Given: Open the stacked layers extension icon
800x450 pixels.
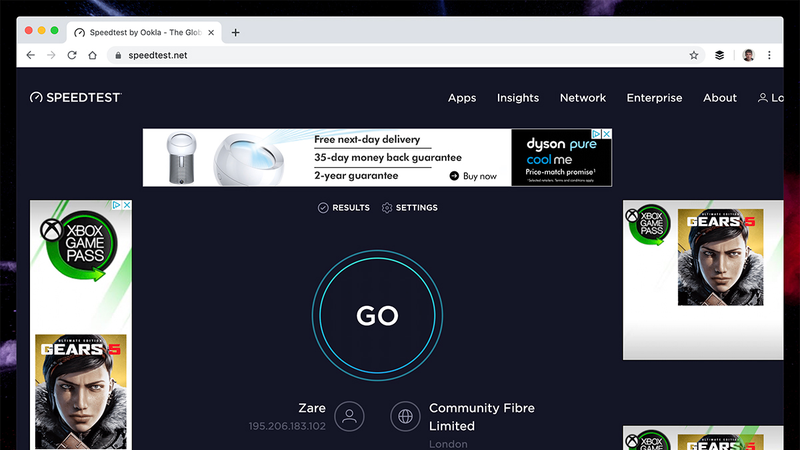Looking at the screenshot, I should pyautogui.click(x=719, y=55).
